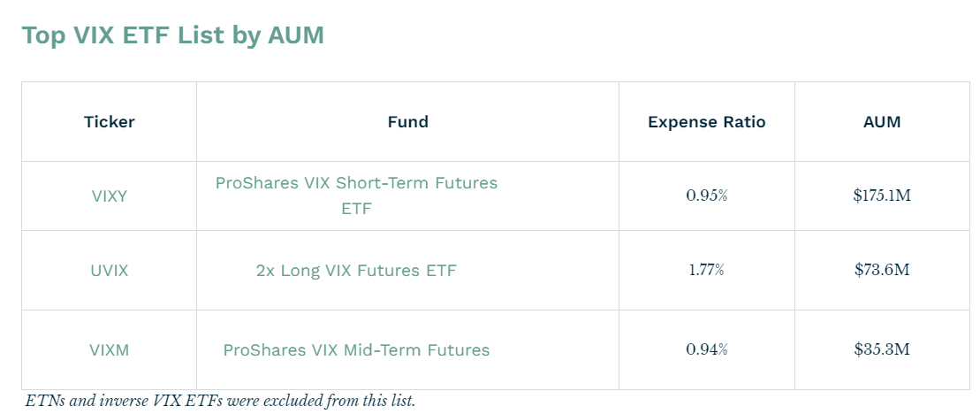Select the 0.94% expense ratio cell
980x414 pixels.
[x=706, y=349]
